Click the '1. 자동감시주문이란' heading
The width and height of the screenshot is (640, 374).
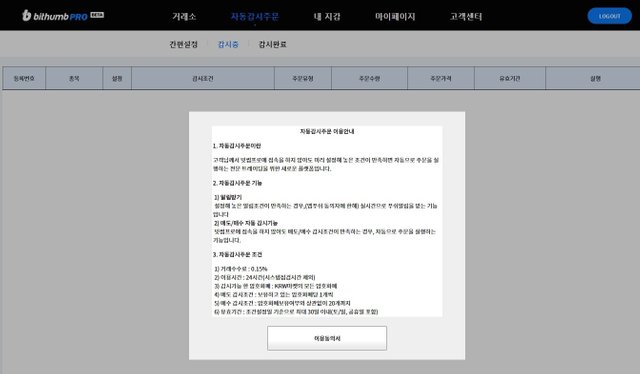(x=237, y=146)
